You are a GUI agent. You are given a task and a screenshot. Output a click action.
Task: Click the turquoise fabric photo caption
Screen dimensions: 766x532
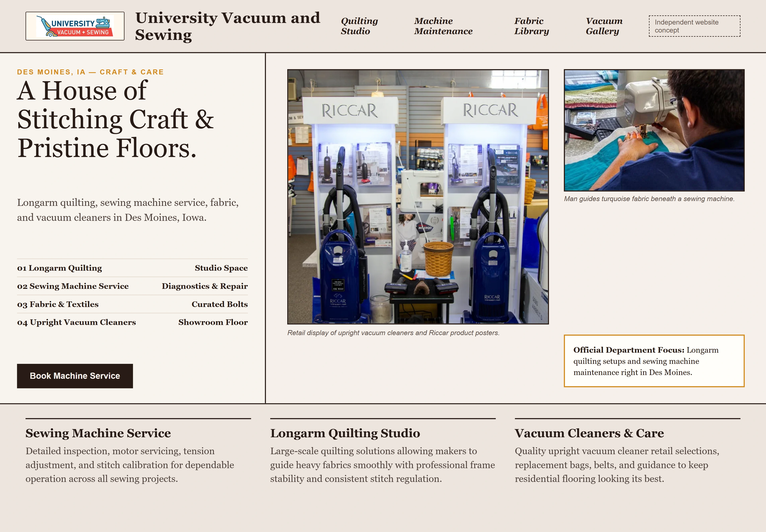649,199
